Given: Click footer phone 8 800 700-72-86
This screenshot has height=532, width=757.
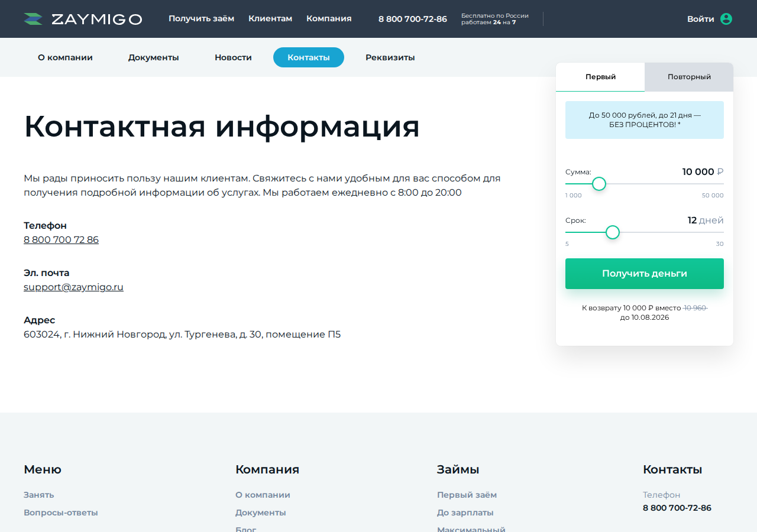Looking at the screenshot, I should tap(677, 508).
